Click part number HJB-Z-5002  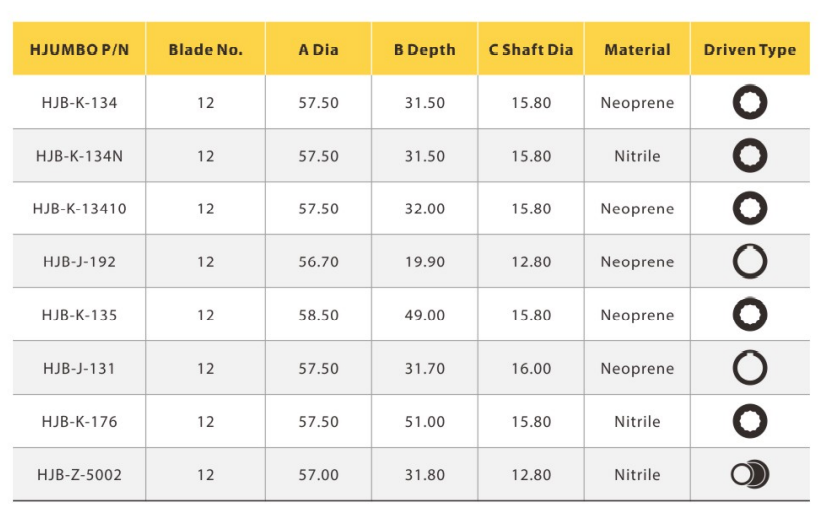[x=79, y=475]
